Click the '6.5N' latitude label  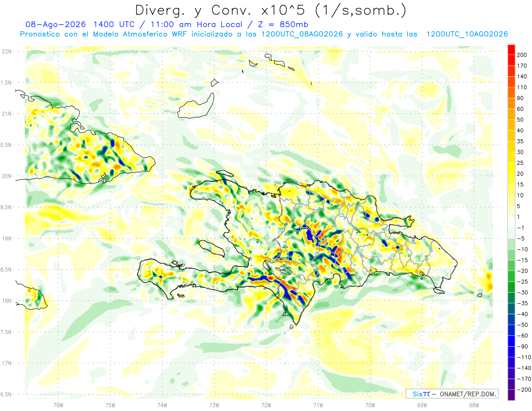click(x=6, y=394)
